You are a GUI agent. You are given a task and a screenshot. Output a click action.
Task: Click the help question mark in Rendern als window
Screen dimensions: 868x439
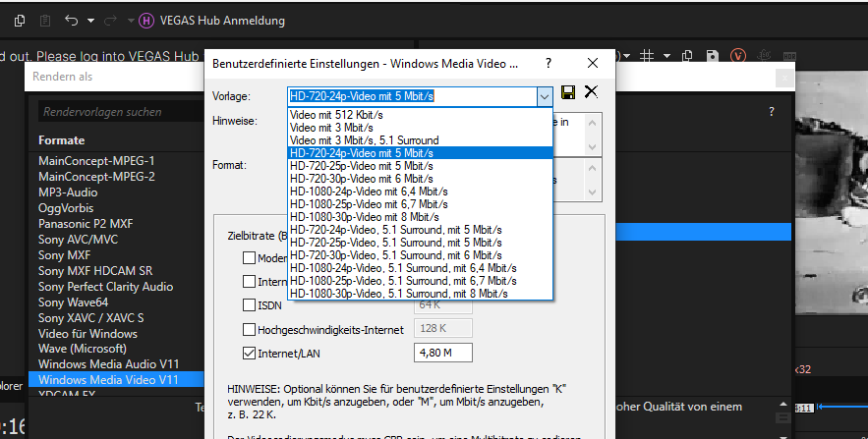[772, 112]
